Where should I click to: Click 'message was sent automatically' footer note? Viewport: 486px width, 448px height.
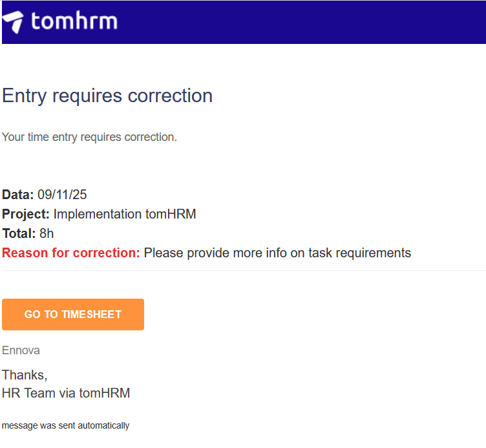(65, 425)
